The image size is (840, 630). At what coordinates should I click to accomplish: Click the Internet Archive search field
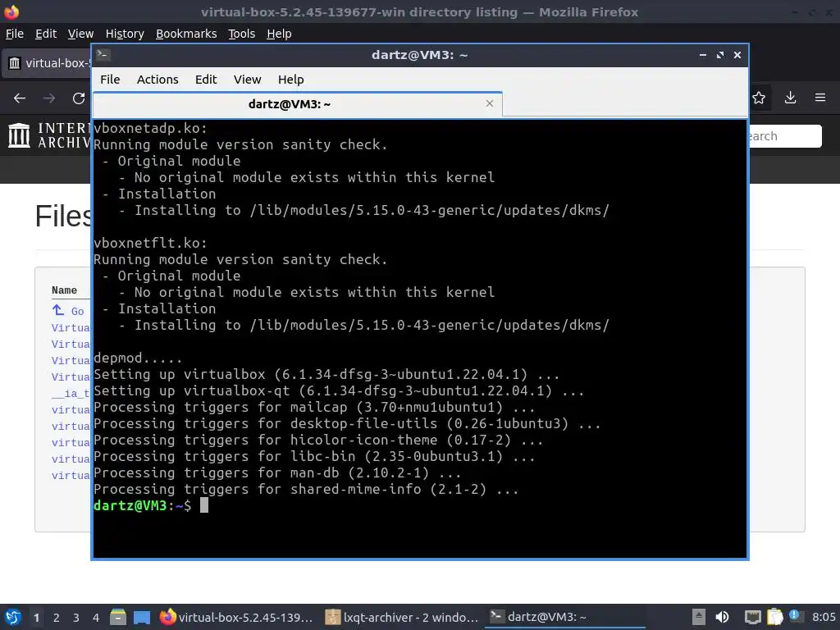[785, 136]
